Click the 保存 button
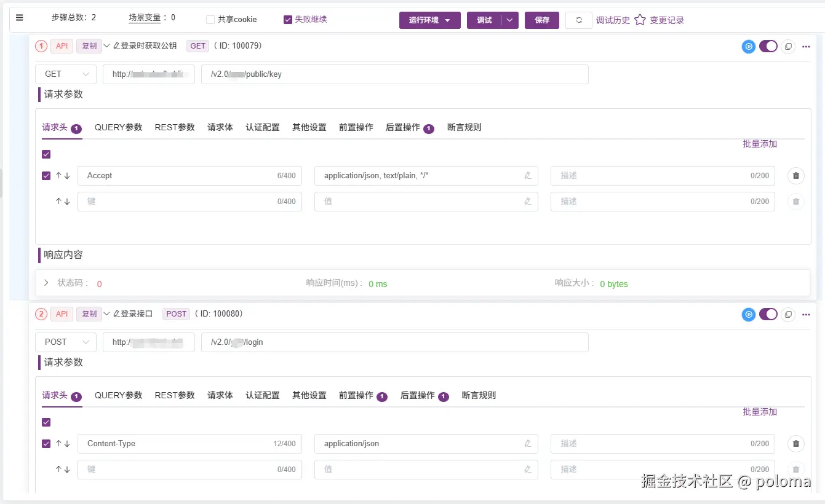The height and width of the screenshot is (504, 825). coord(542,20)
